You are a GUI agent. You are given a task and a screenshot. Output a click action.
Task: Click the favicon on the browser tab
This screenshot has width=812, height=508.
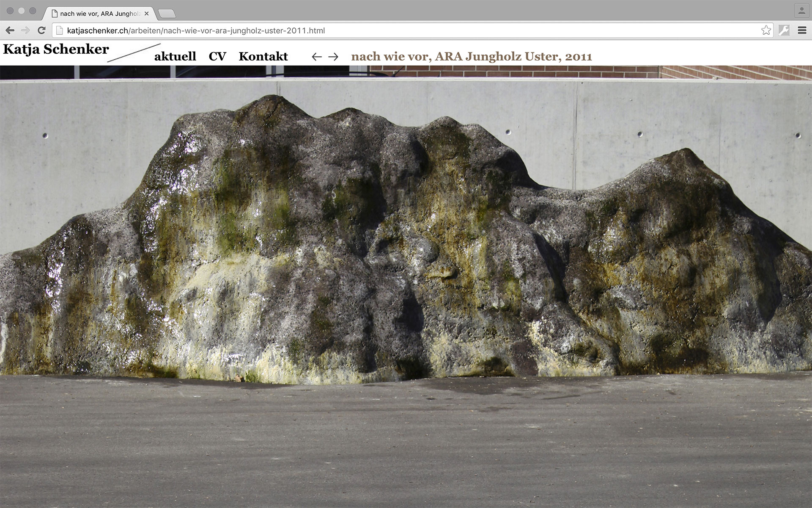pyautogui.click(x=54, y=13)
